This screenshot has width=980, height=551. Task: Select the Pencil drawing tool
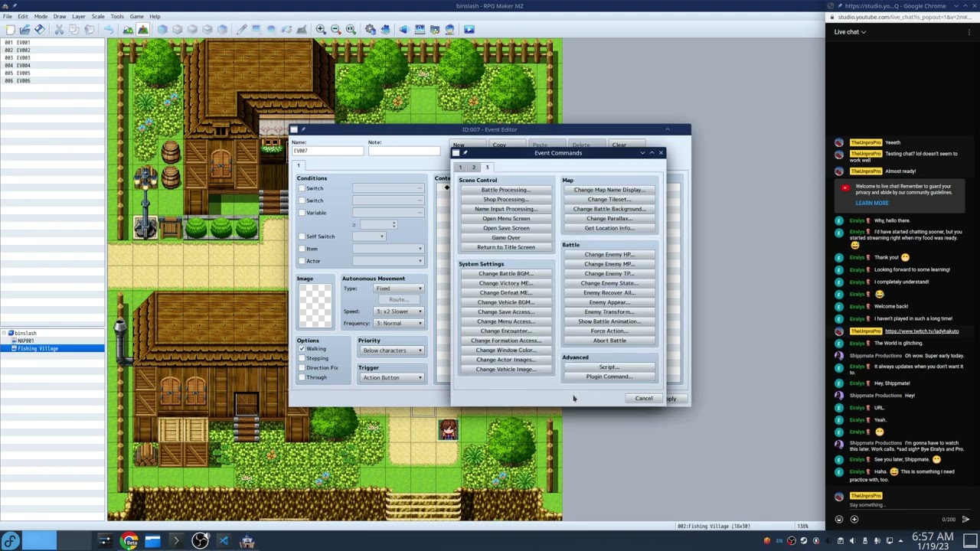click(x=242, y=29)
